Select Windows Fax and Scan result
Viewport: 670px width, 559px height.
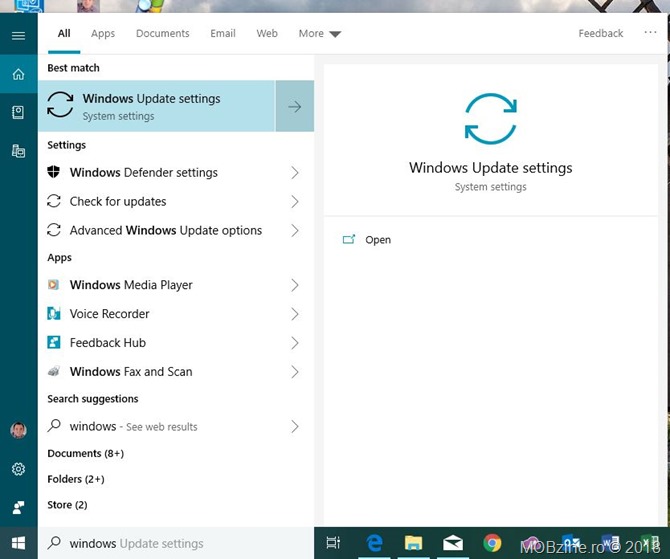pyautogui.click(x=176, y=372)
